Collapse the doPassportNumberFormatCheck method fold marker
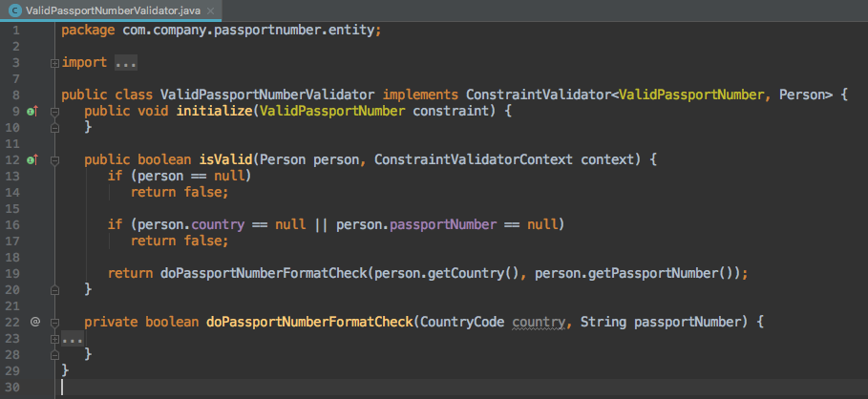868x399 pixels. pyautogui.click(x=53, y=322)
